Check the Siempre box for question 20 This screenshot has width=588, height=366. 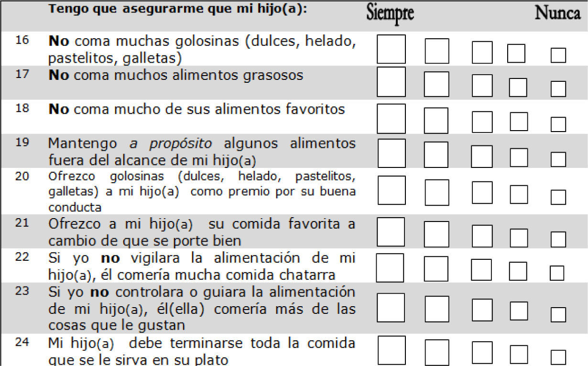tap(391, 190)
